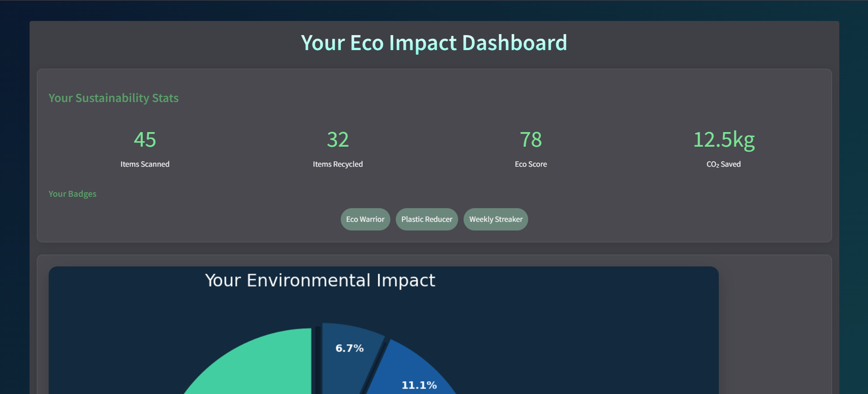Click the Items Recycled label

338,164
